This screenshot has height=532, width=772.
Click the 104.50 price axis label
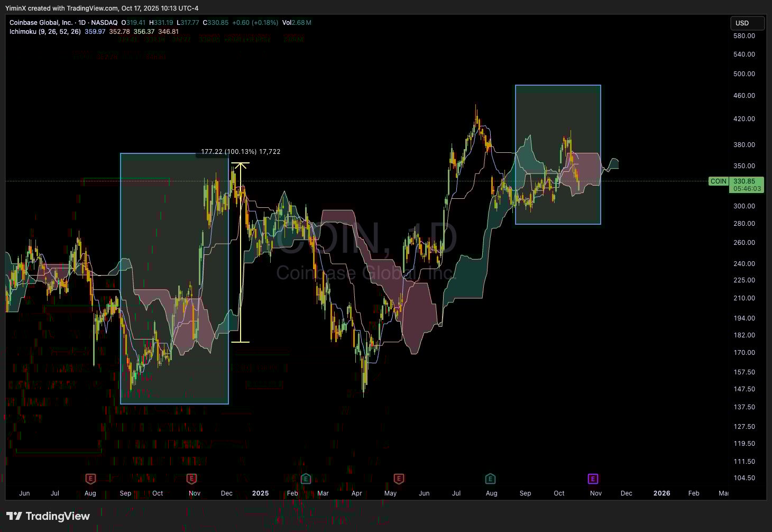coord(744,478)
